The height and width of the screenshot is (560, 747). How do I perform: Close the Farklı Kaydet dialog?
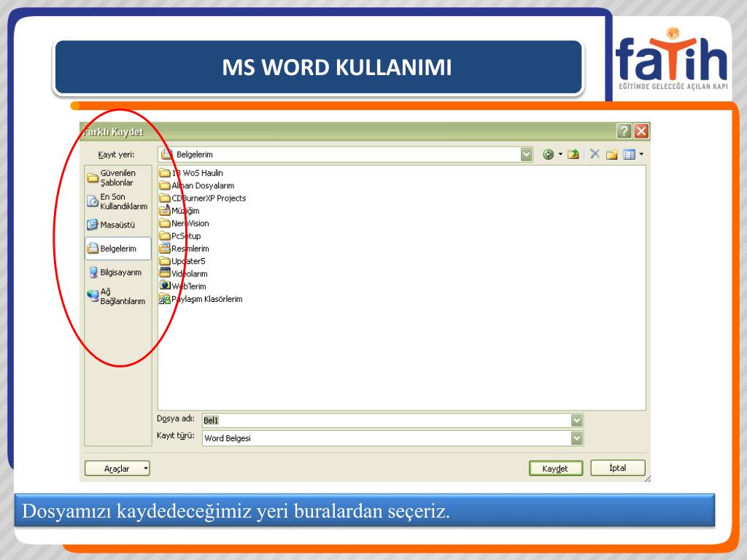tap(642, 131)
